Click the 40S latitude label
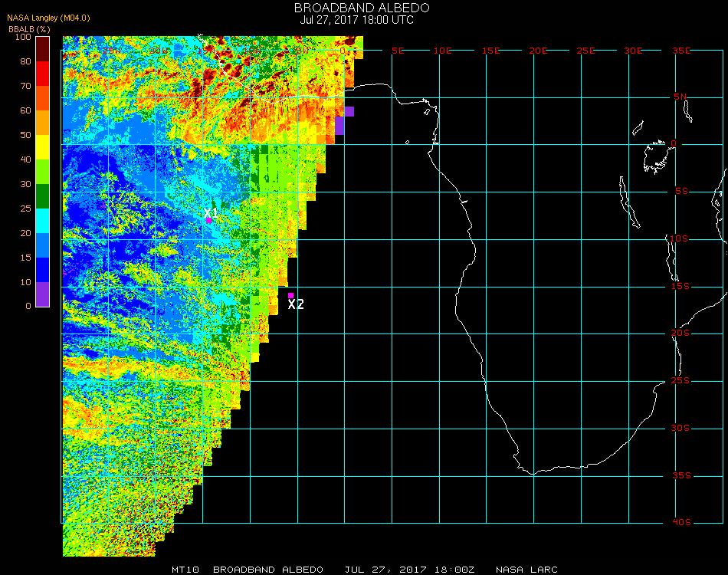This screenshot has width=728, height=575. click(x=682, y=523)
